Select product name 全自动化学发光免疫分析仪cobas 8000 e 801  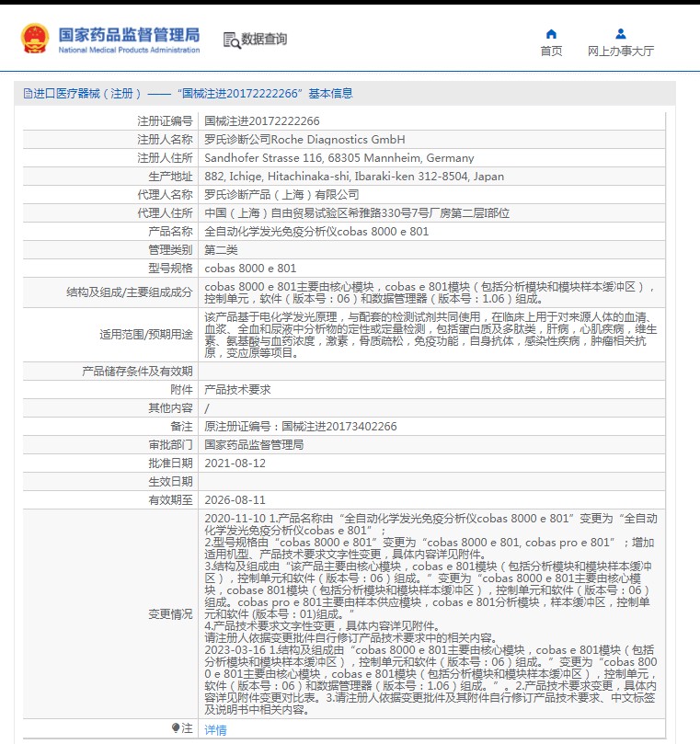click(x=316, y=232)
